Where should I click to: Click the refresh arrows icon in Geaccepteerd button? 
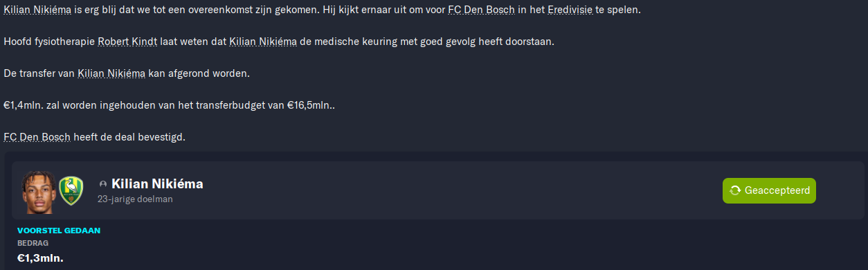[735, 190]
